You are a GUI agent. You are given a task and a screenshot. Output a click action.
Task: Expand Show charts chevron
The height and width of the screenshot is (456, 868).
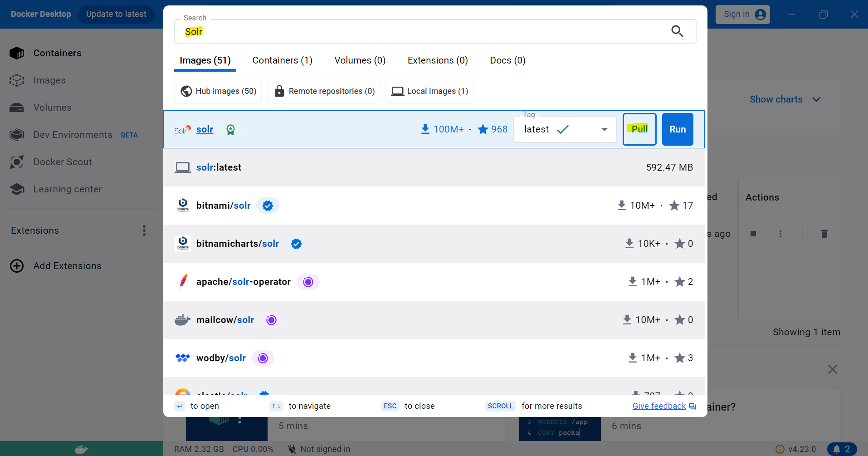[816, 99]
